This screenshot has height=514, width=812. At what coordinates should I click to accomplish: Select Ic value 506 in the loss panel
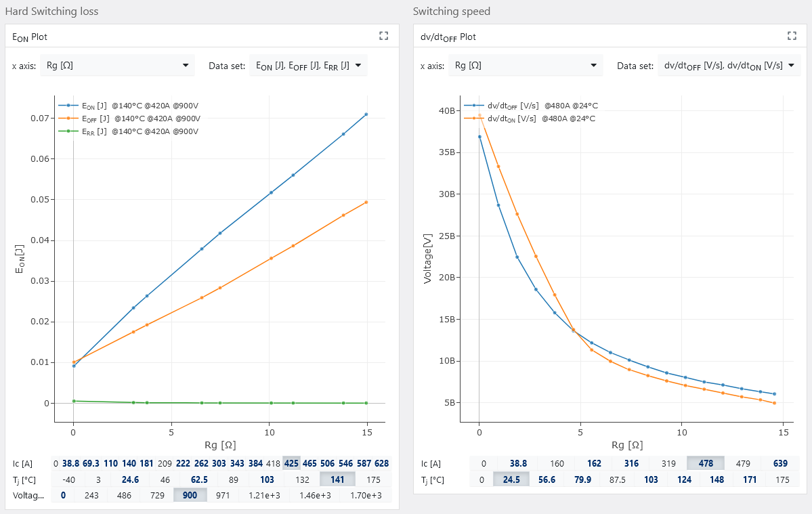click(347, 464)
